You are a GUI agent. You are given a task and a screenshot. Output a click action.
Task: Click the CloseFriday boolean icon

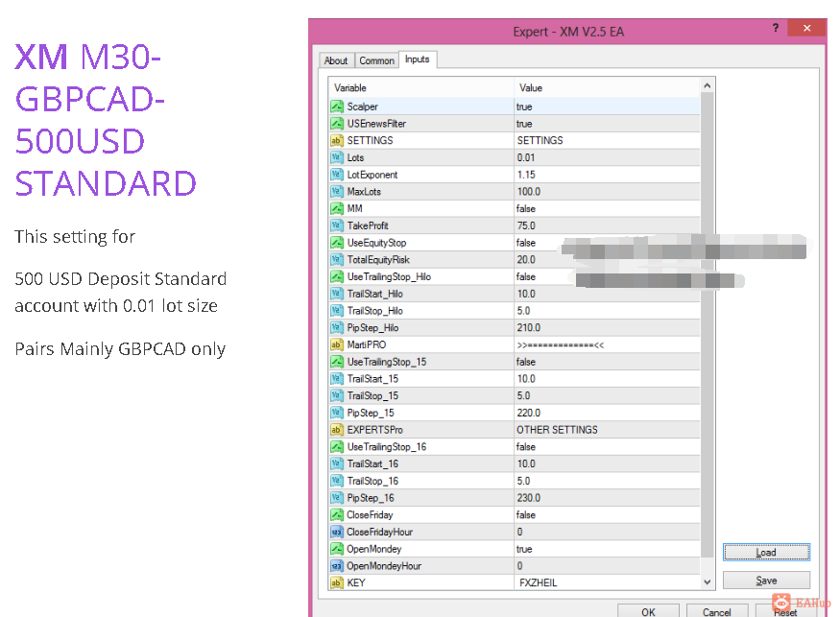(336, 514)
